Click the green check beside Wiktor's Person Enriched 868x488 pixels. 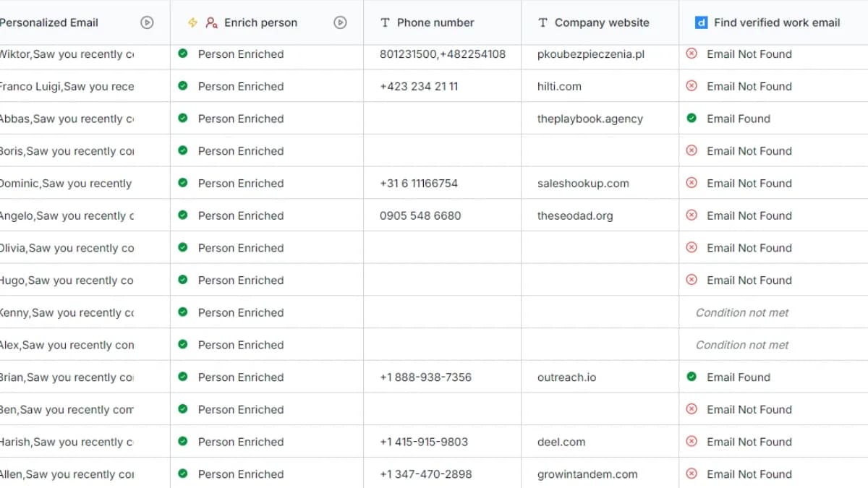[x=182, y=54]
